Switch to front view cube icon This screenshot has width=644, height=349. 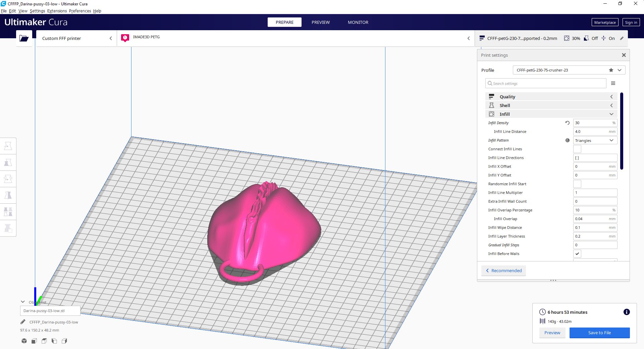34,341
